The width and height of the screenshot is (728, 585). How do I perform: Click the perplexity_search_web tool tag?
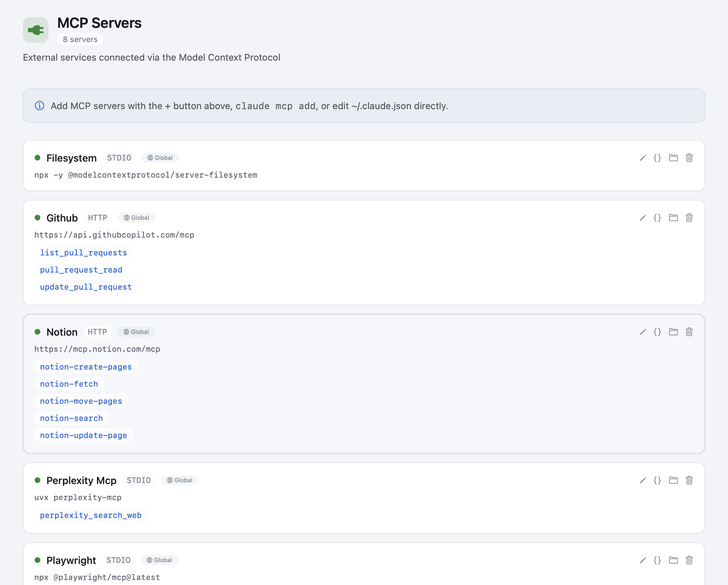point(91,515)
